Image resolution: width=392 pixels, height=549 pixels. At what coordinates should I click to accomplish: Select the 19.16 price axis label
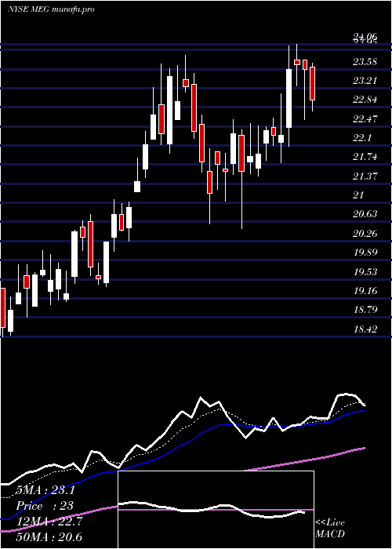pos(365,290)
